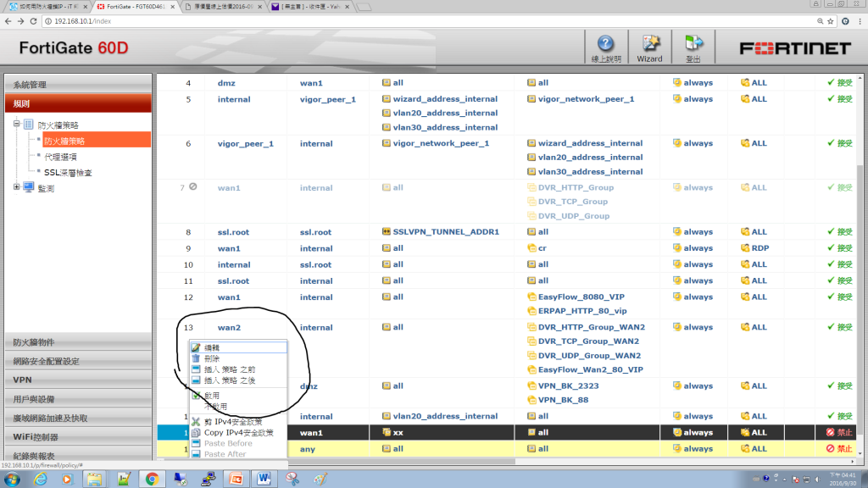Open DVR_HTTP_Group_WAN2 destination link

point(591,327)
